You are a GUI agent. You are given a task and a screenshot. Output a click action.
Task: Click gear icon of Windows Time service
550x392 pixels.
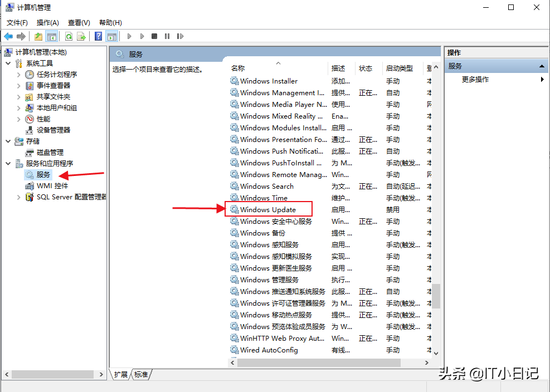[234, 198]
